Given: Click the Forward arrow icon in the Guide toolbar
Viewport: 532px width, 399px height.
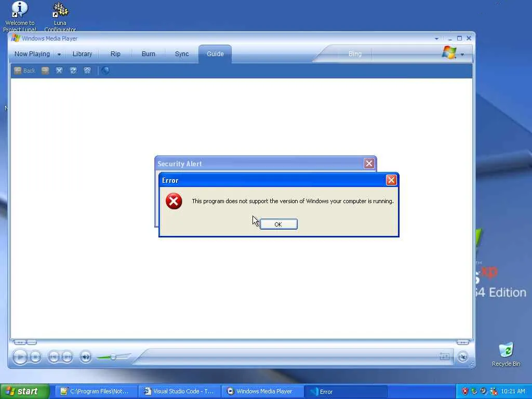Looking at the screenshot, I should pos(45,71).
